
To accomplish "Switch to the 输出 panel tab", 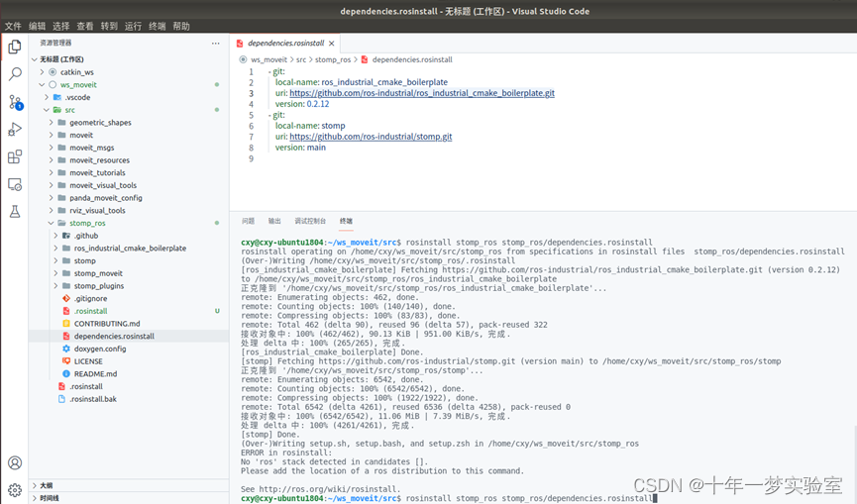I will click(274, 221).
